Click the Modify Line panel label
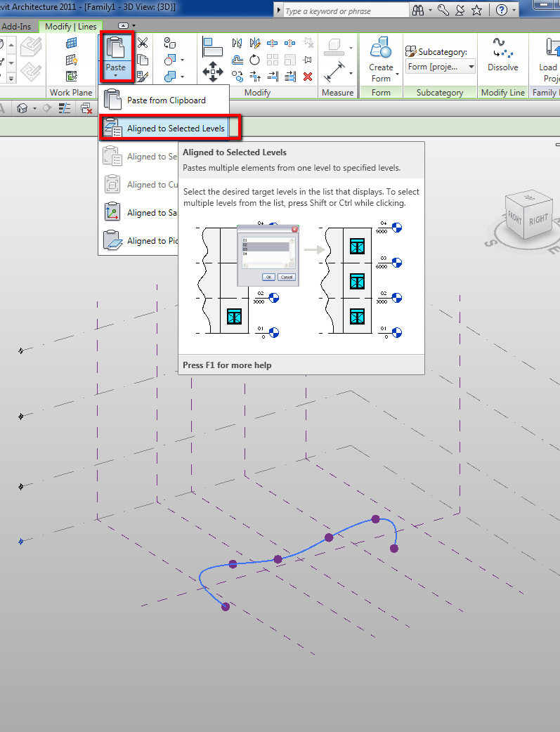The image size is (560, 732). tap(503, 93)
